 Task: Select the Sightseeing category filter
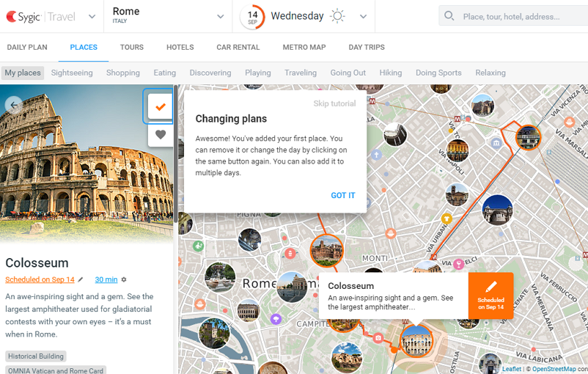pos(72,73)
